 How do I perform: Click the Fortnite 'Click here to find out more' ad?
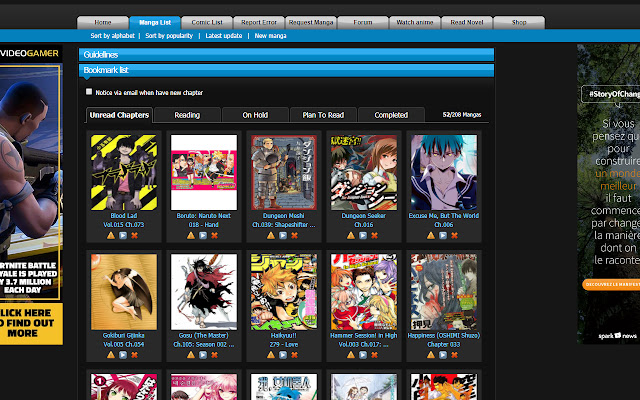pos(31,323)
